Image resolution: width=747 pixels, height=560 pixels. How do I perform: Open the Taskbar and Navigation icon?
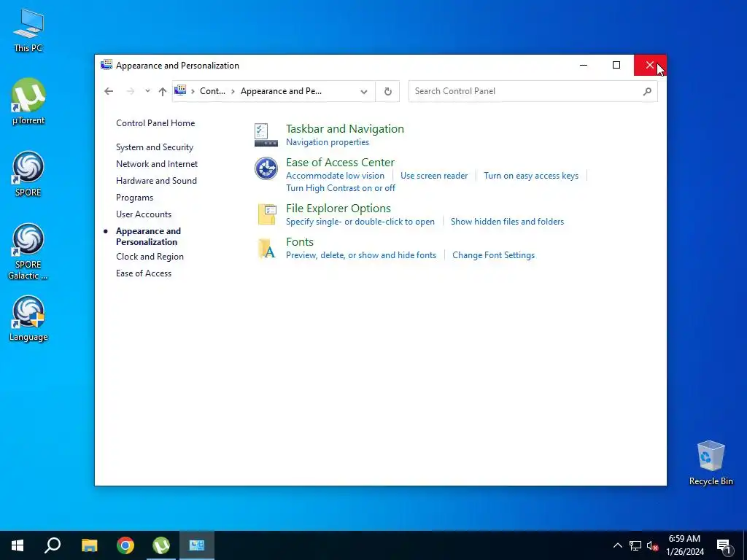tap(266, 135)
